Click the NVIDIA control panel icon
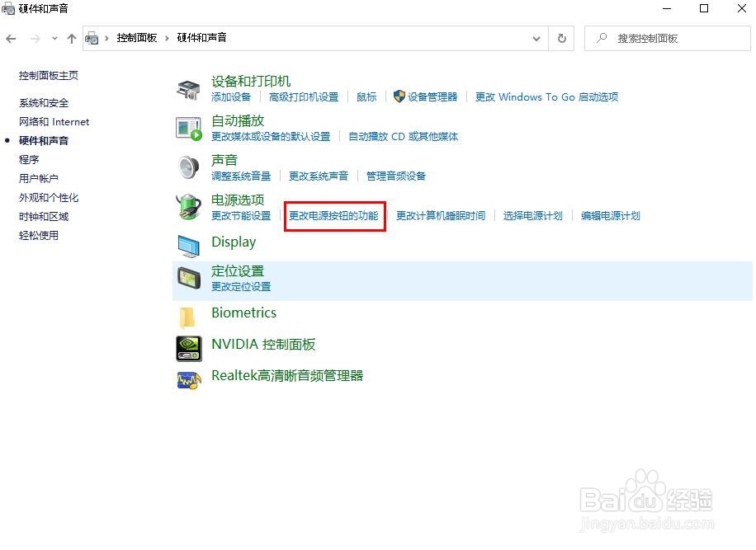 pyautogui.click(x=188, y=349)
